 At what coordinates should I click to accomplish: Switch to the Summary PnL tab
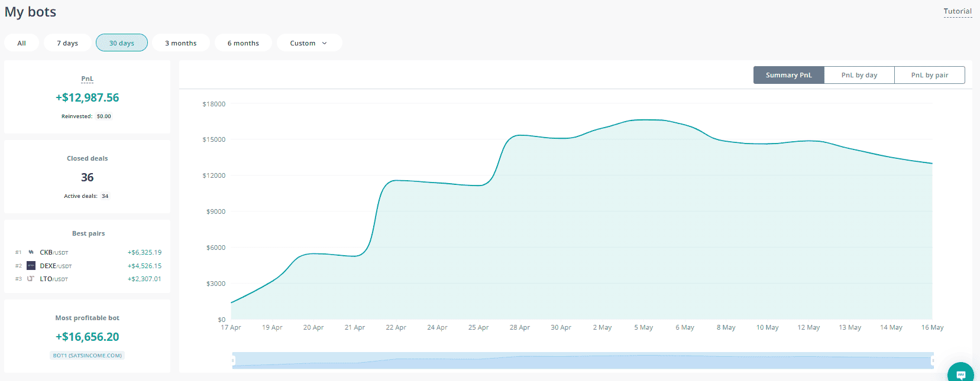(788, 75)
